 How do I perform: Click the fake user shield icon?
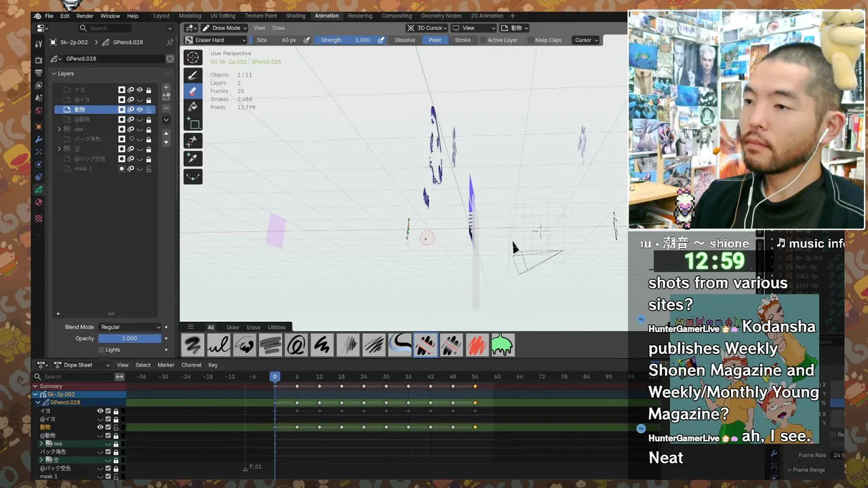coord(170,59)
